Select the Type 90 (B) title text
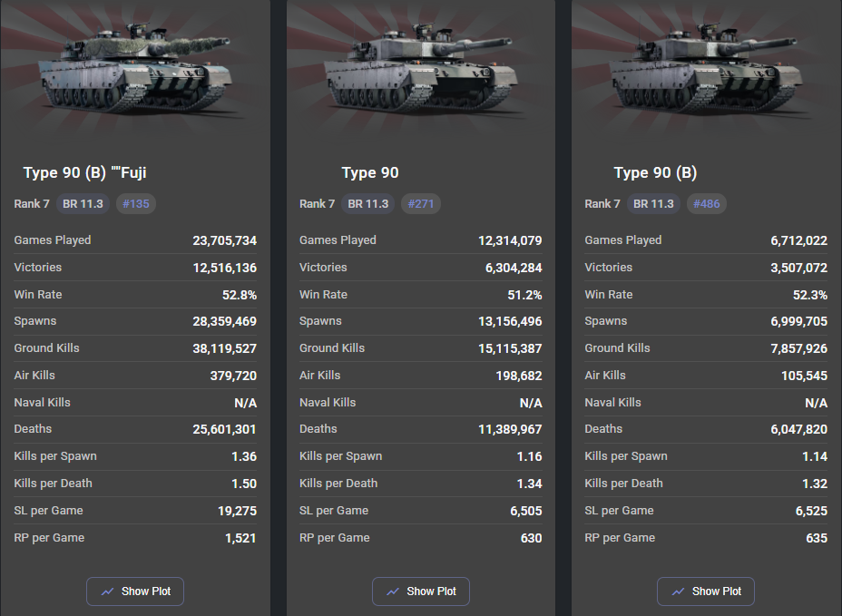Viewport: 842px width, 616px height. click(x=655, y=173)
